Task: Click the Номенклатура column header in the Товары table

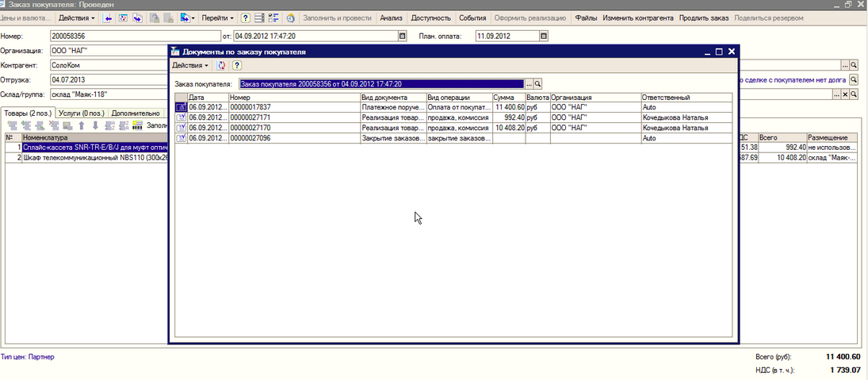Action: pos(94,137)
